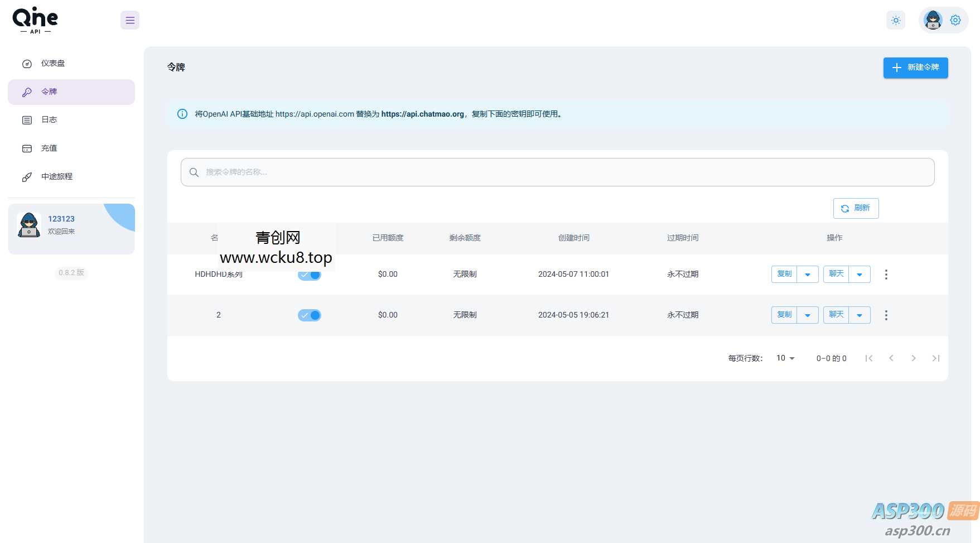Collapse sidebar with the hamburger menu icon
Screen dimensions: 980x543
pyautogui.click(x=130, y=21)
